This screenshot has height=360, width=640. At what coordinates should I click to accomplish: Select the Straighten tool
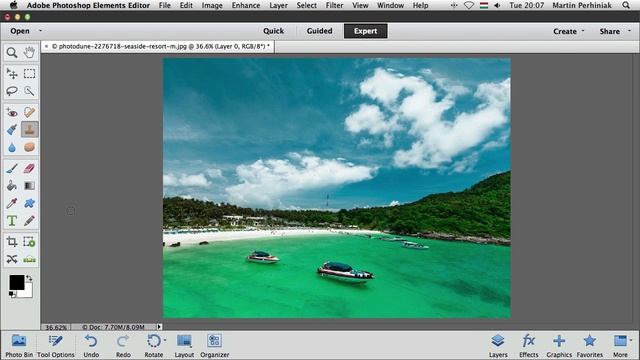tap(29, 259)
